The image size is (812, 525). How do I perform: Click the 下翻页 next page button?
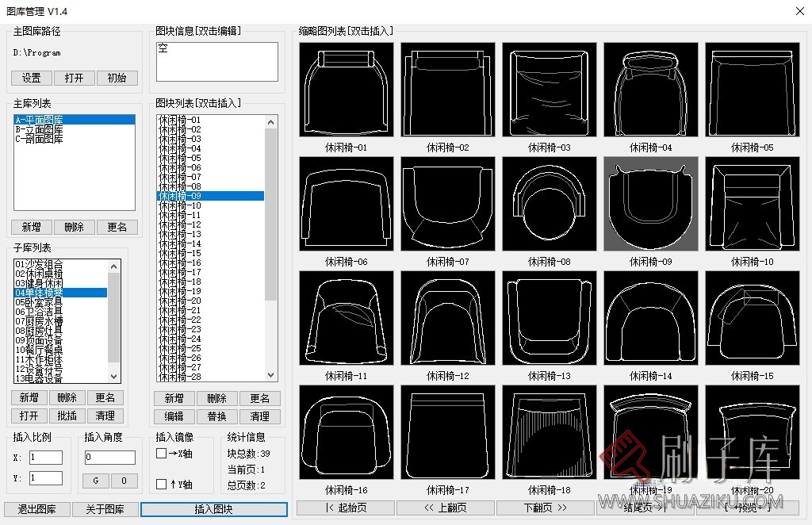click(546, 508)
